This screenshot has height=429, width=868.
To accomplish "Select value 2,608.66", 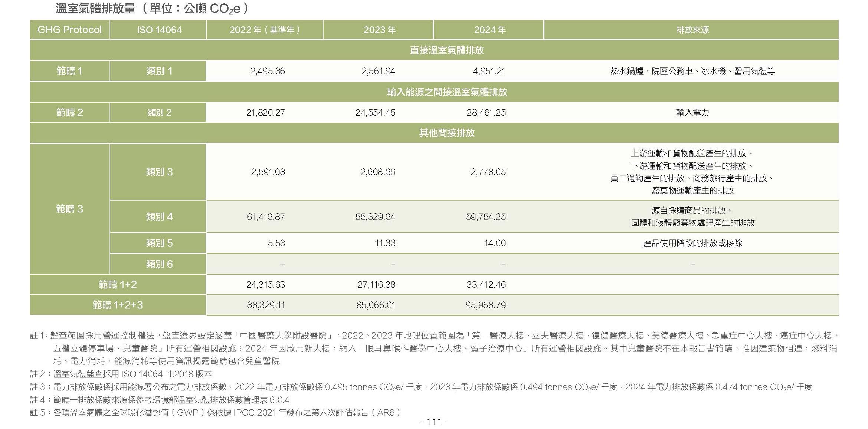I will [x=378, y=172].
